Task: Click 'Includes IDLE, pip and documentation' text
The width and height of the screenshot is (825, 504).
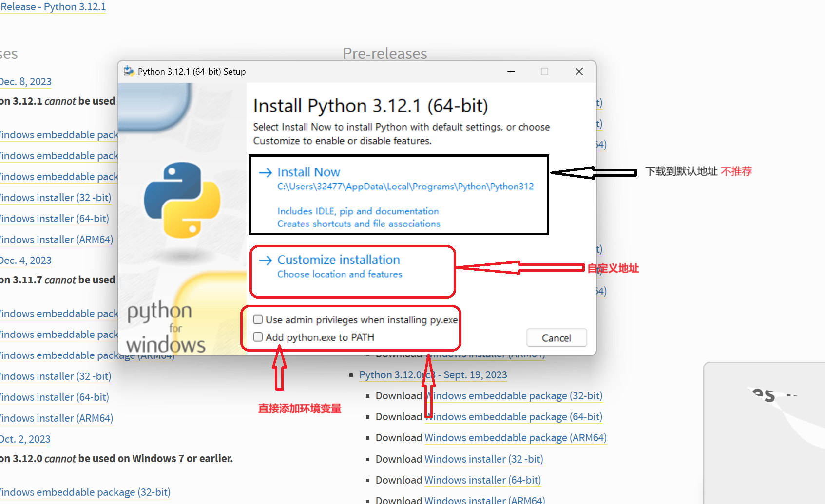Action: (x=358, y=211)
